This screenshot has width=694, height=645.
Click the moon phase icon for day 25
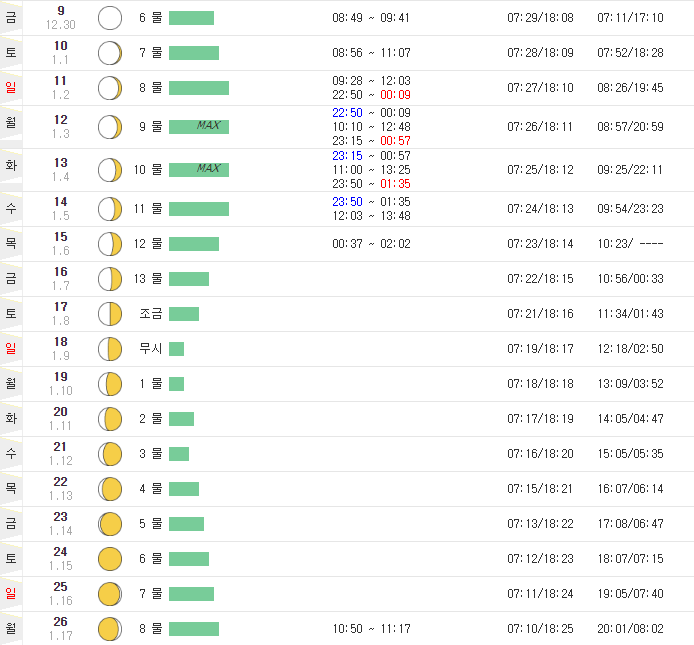coord(110,594)
